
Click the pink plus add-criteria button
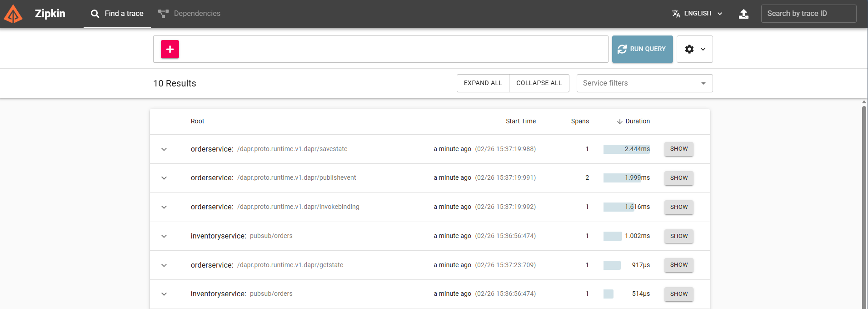pos(170,49)
